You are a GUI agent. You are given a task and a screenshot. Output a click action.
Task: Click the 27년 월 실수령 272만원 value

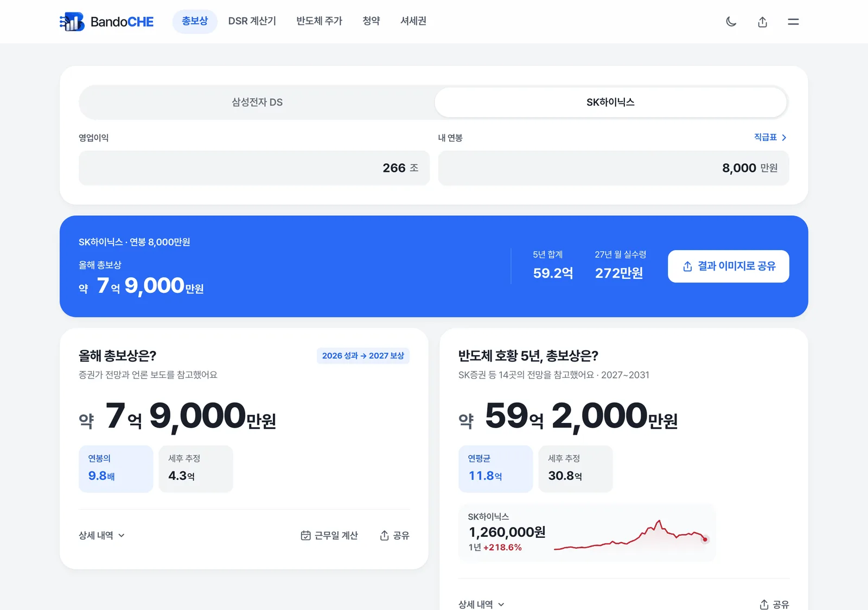pyautogui.click(x=619, y=273)
